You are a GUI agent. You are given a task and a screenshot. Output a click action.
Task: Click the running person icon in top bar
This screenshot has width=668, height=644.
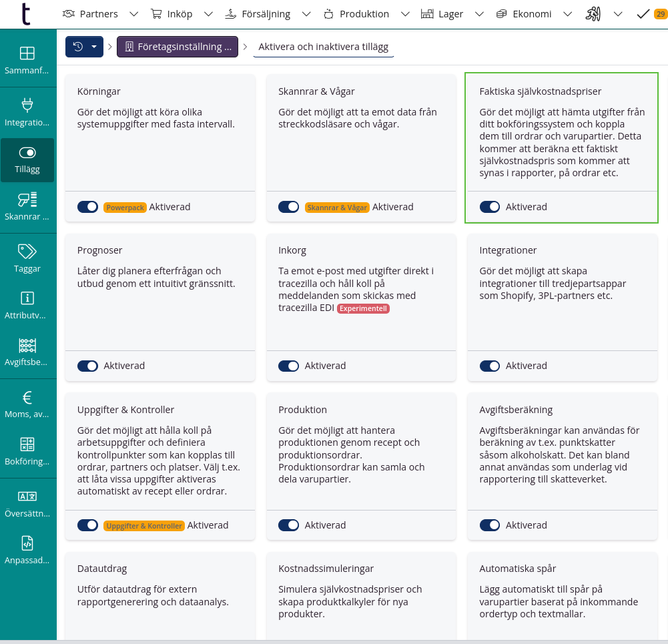593,14
